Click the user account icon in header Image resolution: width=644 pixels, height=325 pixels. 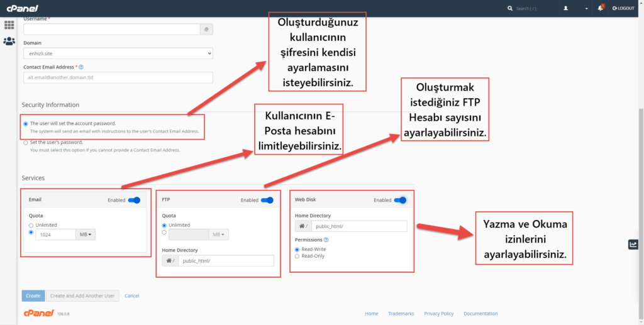click(x=566, y=8)
